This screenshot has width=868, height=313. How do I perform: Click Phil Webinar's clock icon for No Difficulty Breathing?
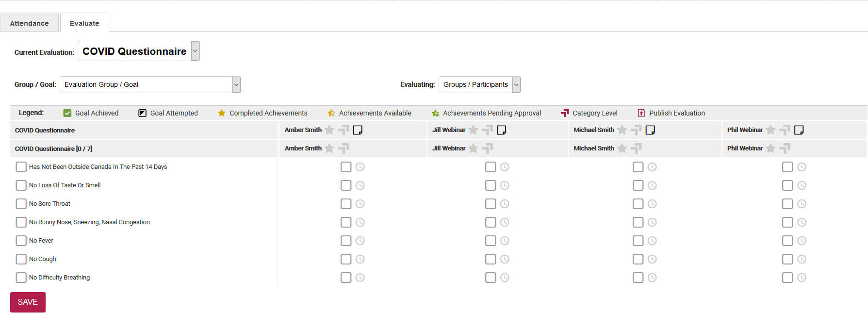point(802,278)
